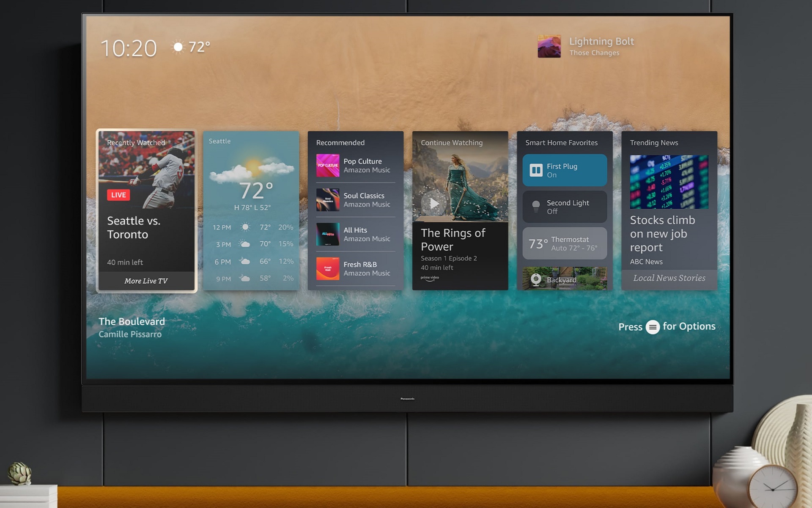Select the 9 PM cloudy forecast icon
This screenshot has height=508, width=812.
click(244, 278)
